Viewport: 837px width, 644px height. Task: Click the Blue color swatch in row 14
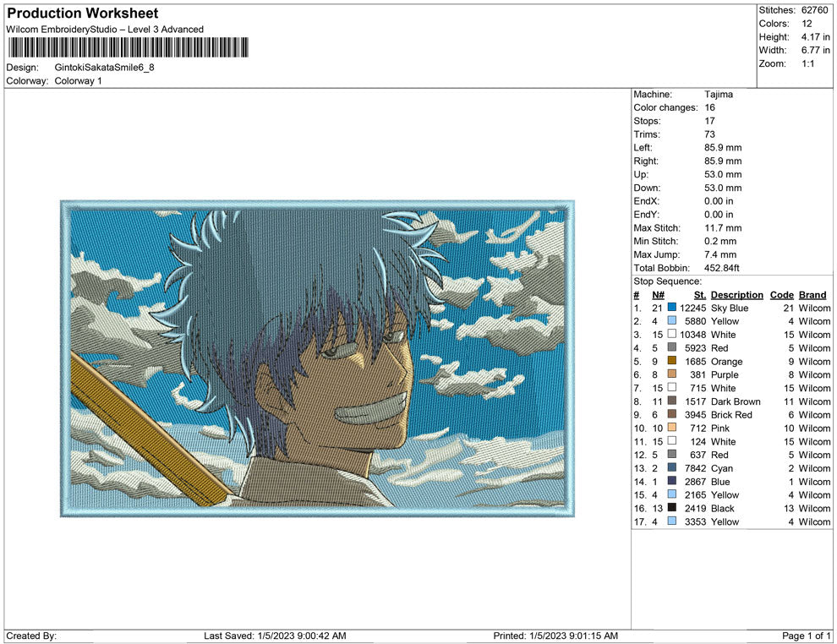[672, 481]
